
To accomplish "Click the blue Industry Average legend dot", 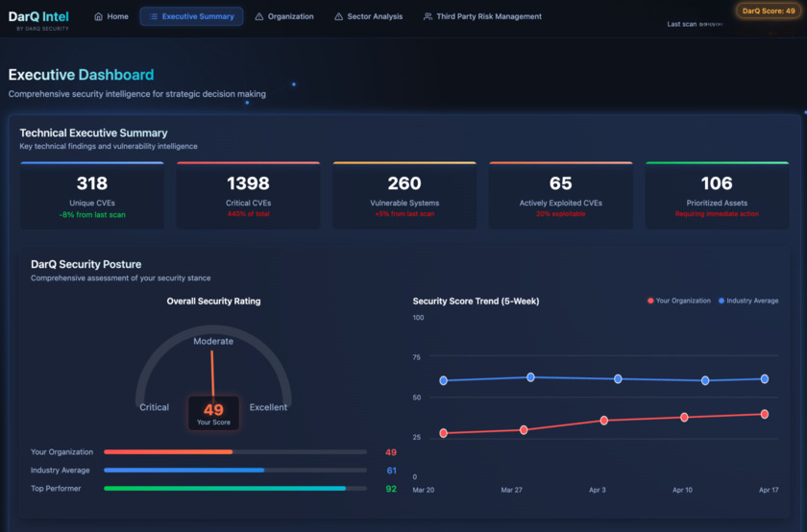I will [x=721, y=301].
